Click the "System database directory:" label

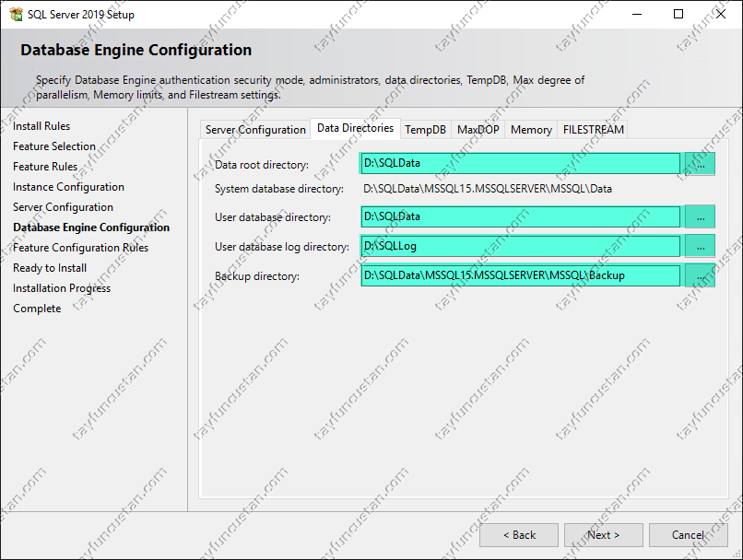(279, 189)
